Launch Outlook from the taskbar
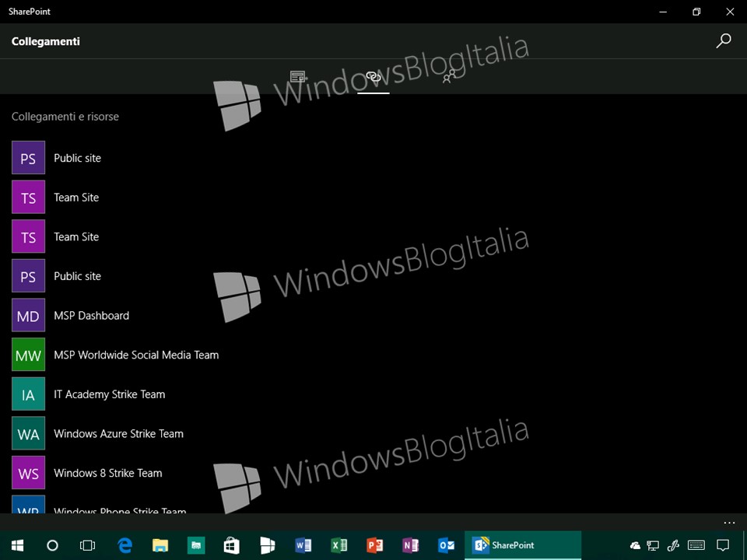 pyautogui.click(x=446, y=545)
